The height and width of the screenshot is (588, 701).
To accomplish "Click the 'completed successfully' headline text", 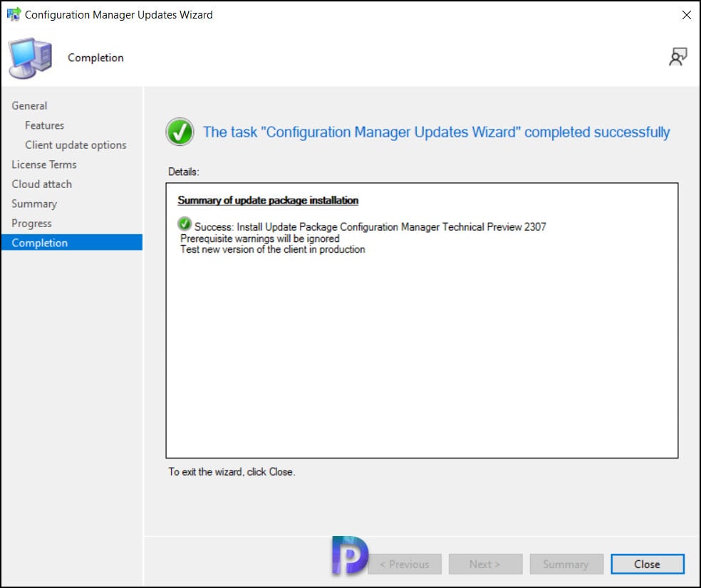I will 436,132.
